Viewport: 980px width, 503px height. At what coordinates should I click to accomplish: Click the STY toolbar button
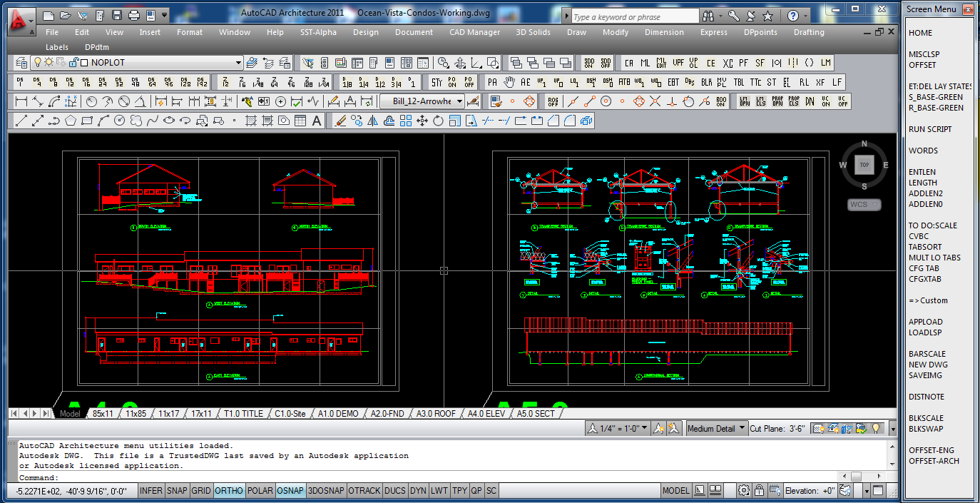tap(436, 82)
